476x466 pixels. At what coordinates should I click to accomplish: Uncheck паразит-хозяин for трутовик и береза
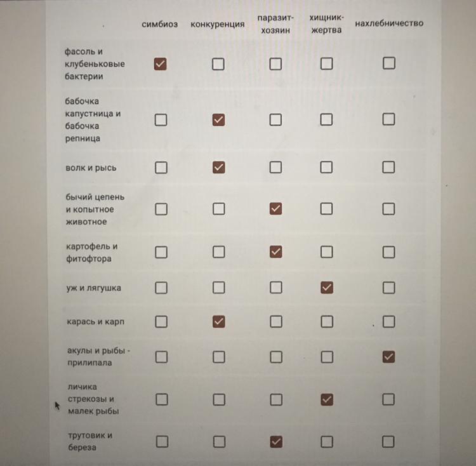pos(276,442)
